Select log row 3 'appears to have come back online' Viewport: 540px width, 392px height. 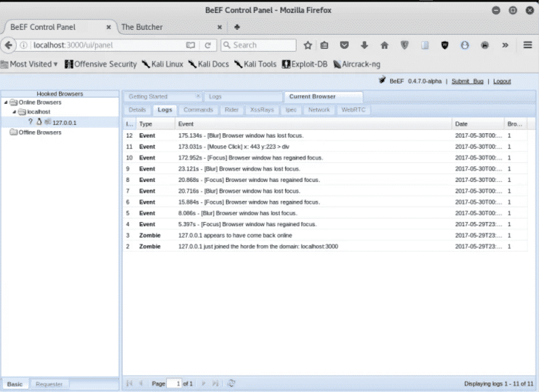pos(325,236)
